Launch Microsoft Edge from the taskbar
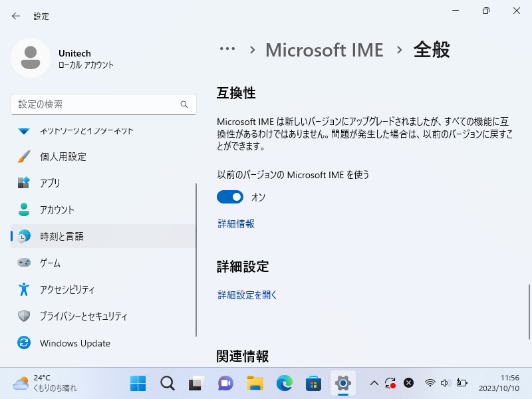The image size is (532, 399). click(285, 384)
